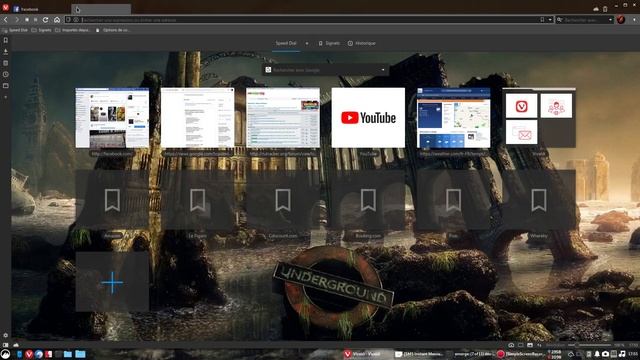Switch to the Historique start page tab
The width and height of the screenshot is (640, 360).
362,43
